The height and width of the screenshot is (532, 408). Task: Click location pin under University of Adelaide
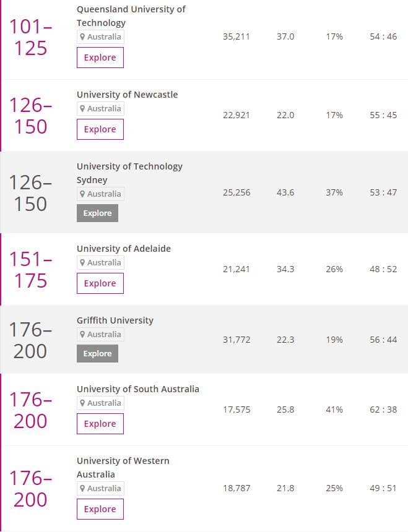coord(82,263)
